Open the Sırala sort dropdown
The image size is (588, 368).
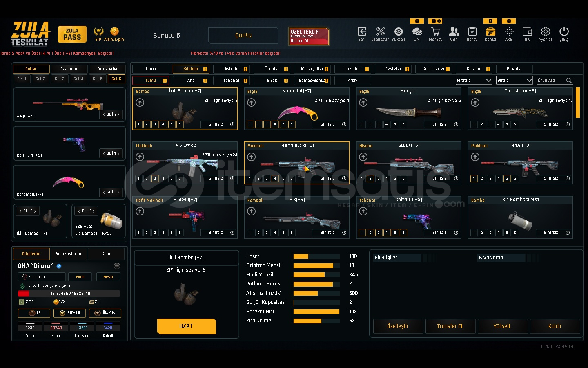click(514, 81)
